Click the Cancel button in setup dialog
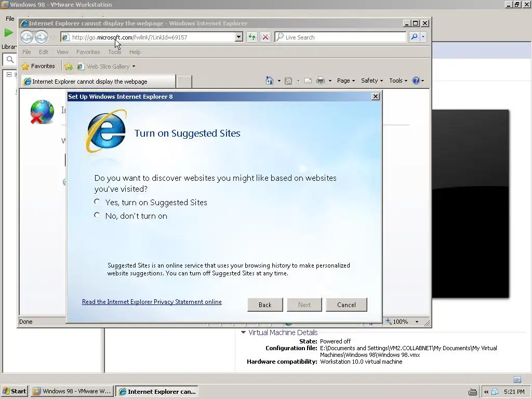532x399 pixels. pyautogui.click(x=347, y=304)
